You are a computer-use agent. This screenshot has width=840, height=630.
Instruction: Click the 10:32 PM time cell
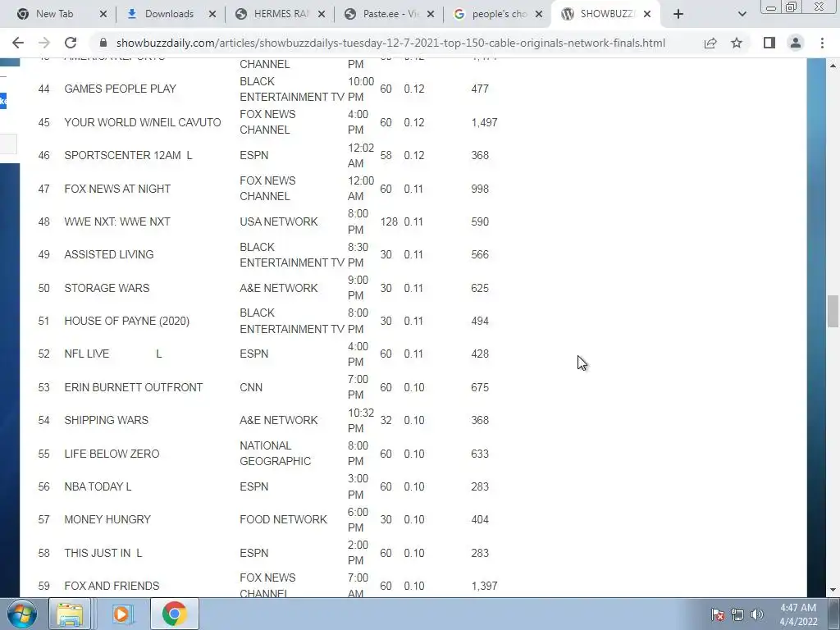[x=361, y=421]
